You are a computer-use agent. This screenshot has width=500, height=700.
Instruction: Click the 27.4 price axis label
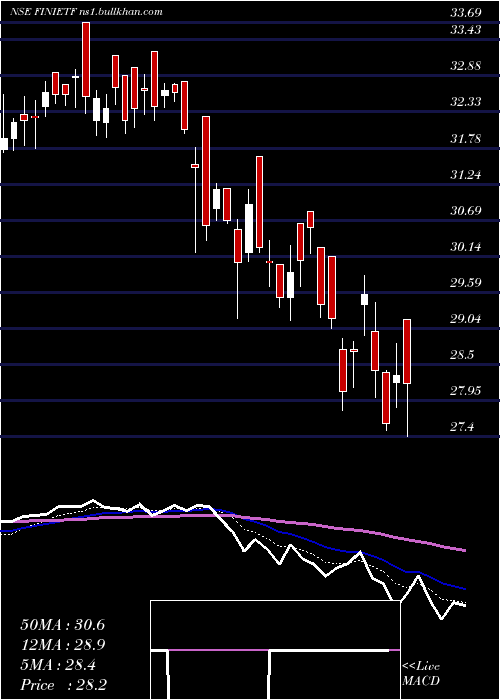point(462,427)
